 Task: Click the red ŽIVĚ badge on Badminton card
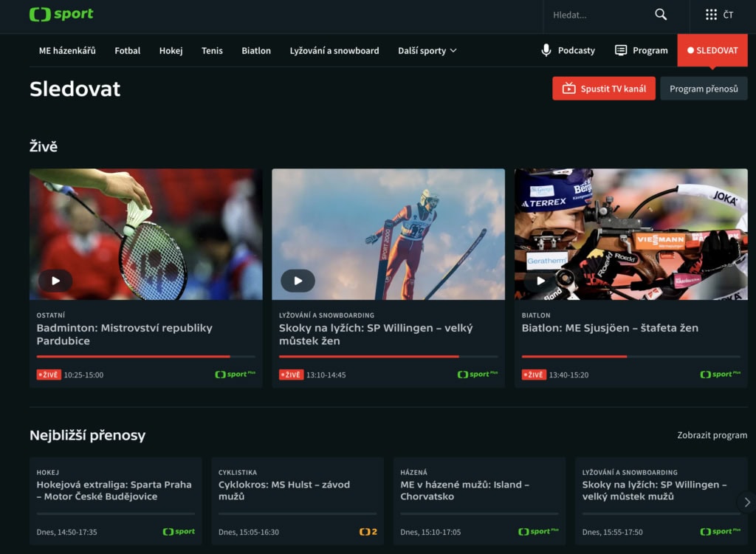pos(49,375)
